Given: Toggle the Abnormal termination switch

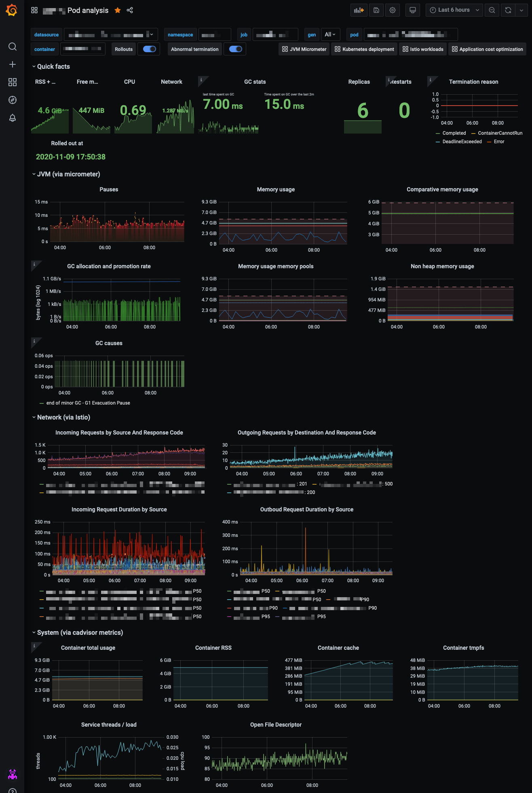Looking at the screenshot, I should 236,49.
